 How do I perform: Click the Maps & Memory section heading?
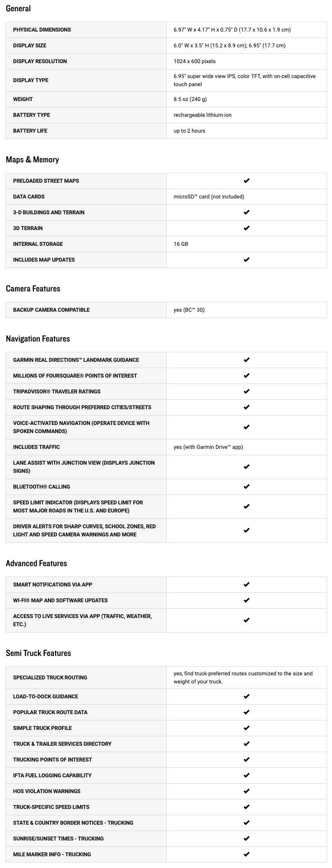pyautogui.click(x=33, y=160)
